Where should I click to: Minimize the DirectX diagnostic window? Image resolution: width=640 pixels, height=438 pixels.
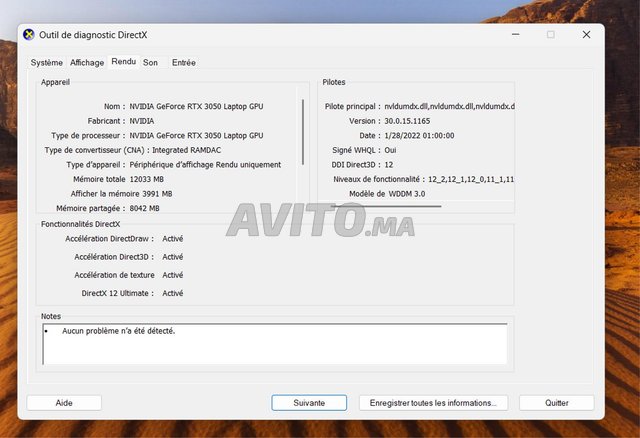click(514, 34)
